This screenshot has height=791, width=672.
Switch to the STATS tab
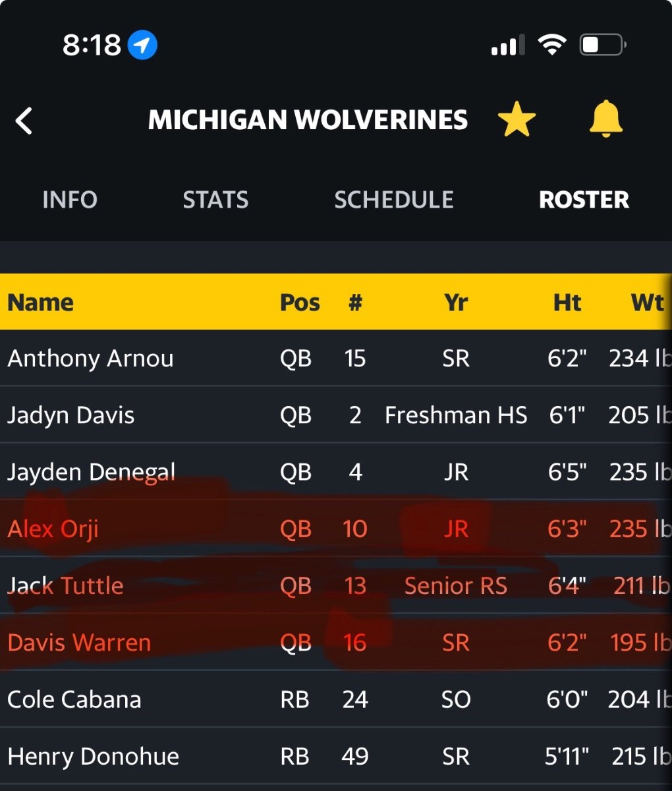point(215,200)
